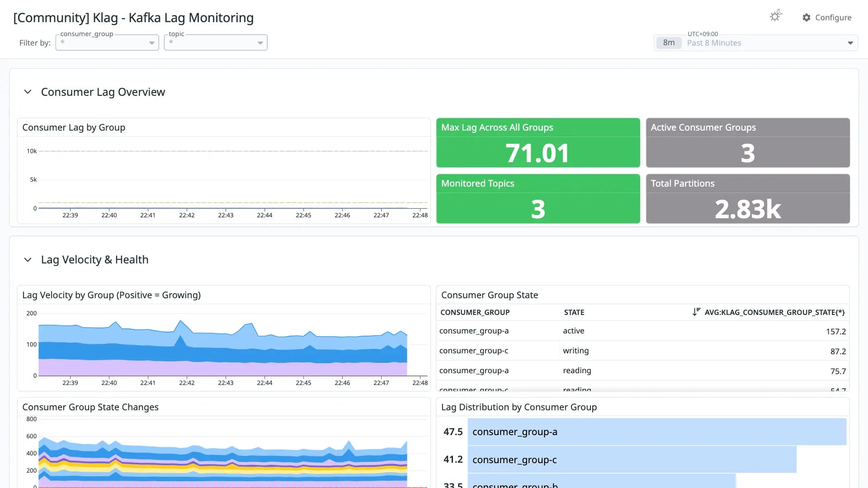This screenshot has height=488, width=868.
Task: Click the sort icon in AVG:KLAG_CONSUMER_GROUP_STATE column
Action: pos(696,312)
